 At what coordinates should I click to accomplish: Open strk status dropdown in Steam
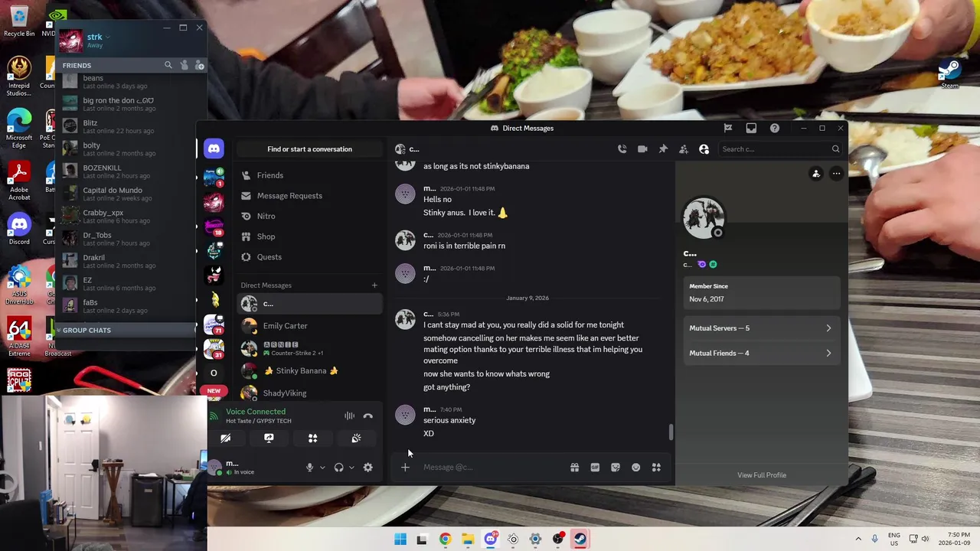pyautogui.click(x=108, y=37)
